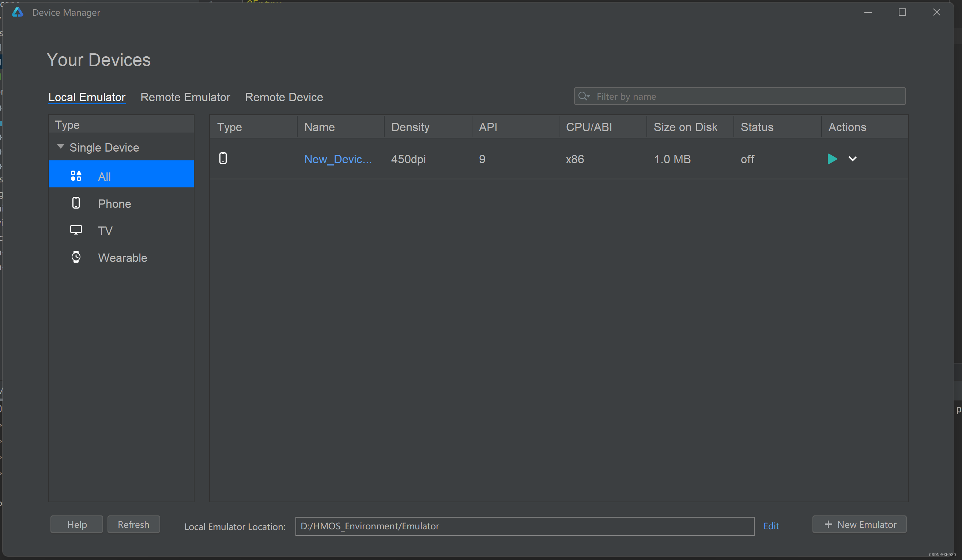962x560 pixels.
Task: Click Edit next to emulator location
Action: pyautogui.click(x=771, y=526)
